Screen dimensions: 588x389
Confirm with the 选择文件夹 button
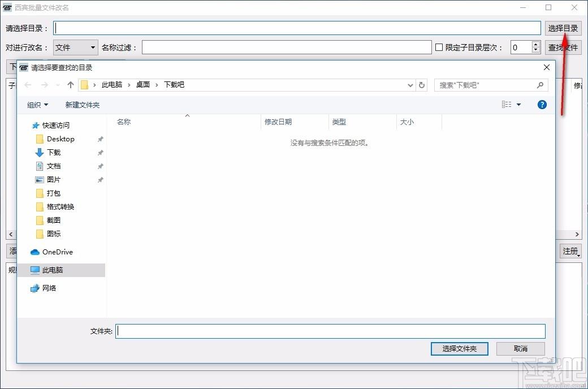click(459, 349)
